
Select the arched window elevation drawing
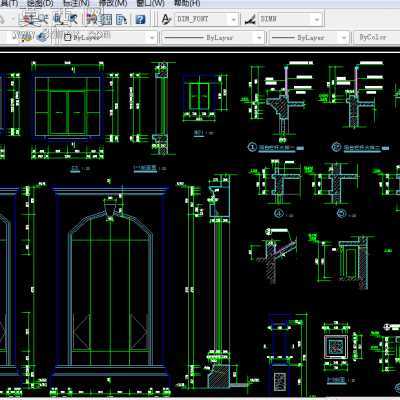110,282
